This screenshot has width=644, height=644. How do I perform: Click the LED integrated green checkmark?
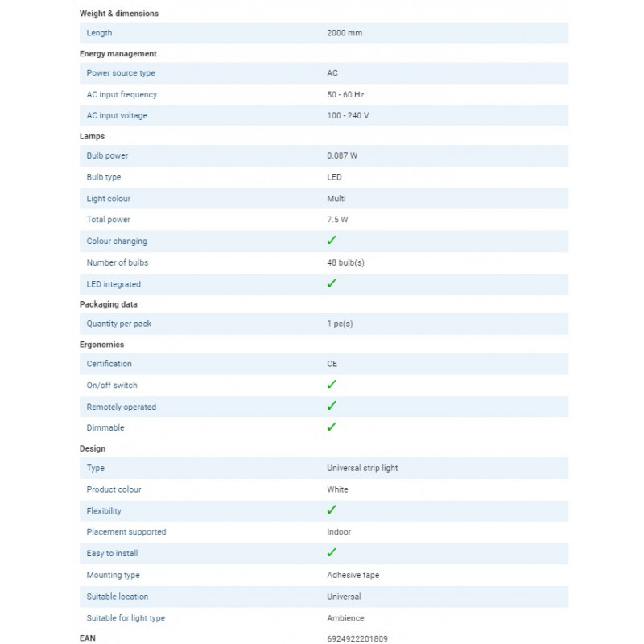pyautogui.click(x=332, y=283)
